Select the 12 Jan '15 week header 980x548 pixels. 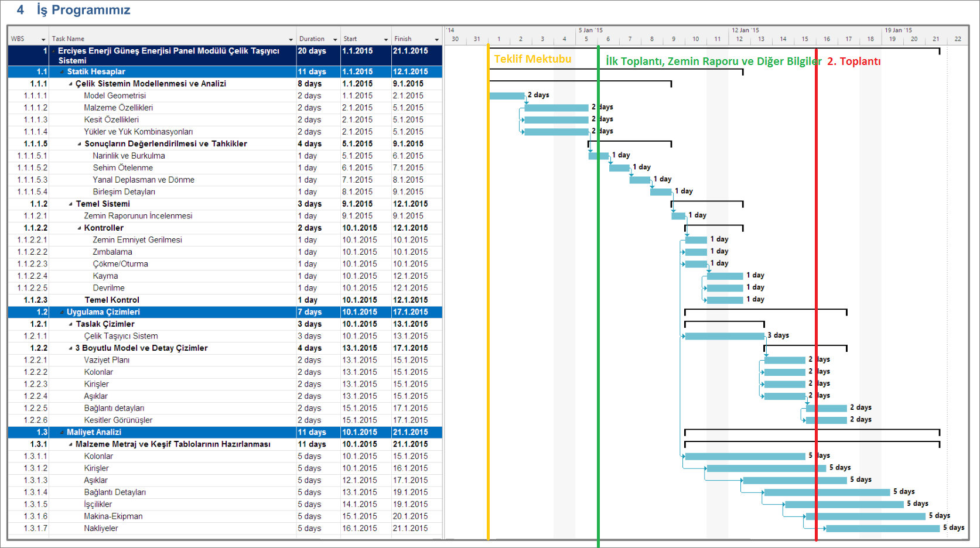click(745, 30)
